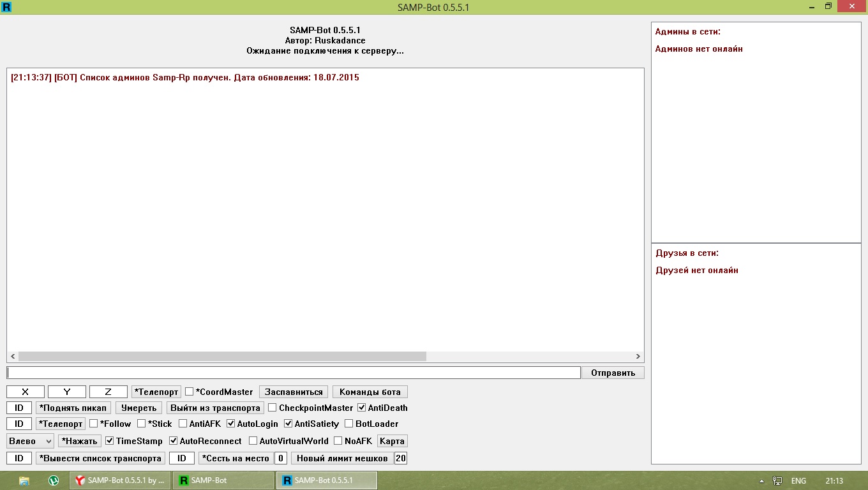Click the Y coordinate field
The height and width of the screenshot is (490, 868).
[67, 392]
